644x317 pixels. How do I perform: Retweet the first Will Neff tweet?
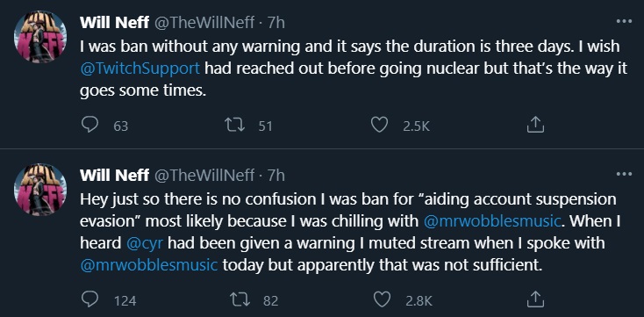(236, 125)
